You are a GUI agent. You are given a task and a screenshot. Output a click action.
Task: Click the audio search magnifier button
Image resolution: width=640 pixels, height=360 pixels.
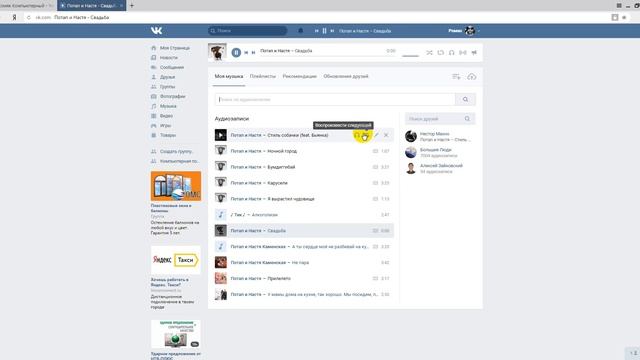coord(465,99)
